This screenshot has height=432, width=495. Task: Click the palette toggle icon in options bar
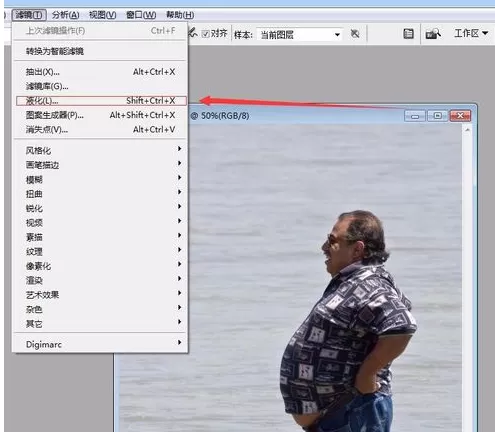pos(408,34)
